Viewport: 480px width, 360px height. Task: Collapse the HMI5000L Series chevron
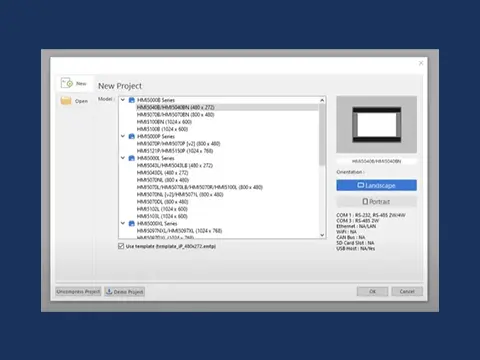pos(123,158)
